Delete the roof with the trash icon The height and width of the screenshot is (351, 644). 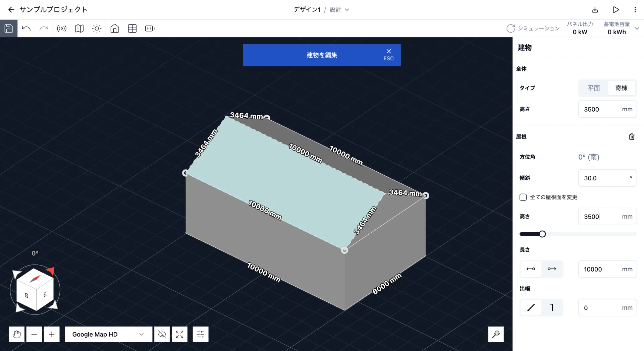pos(632,137)
